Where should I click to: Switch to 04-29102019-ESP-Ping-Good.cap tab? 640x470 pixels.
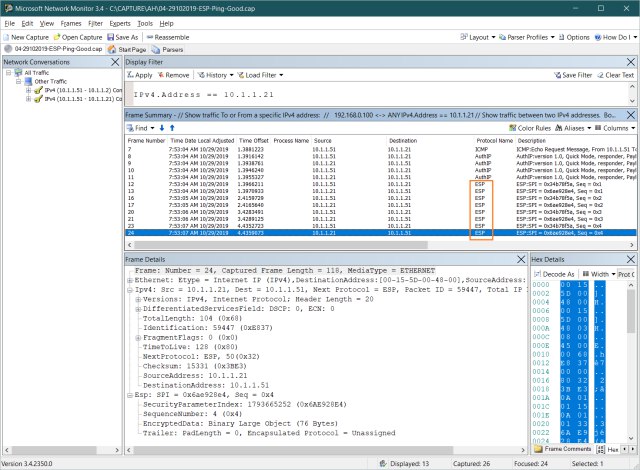click(53, 49)
